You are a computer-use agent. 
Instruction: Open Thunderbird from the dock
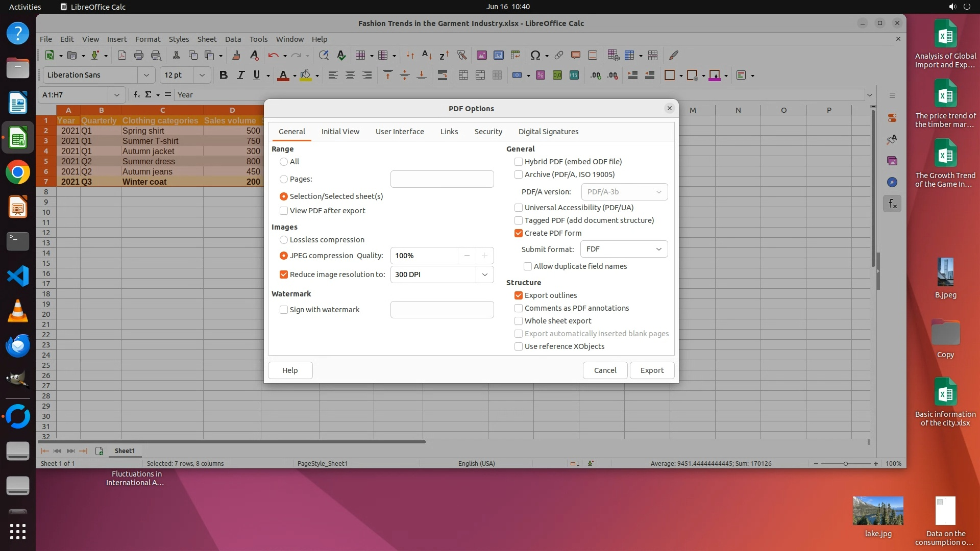(17, 346)
